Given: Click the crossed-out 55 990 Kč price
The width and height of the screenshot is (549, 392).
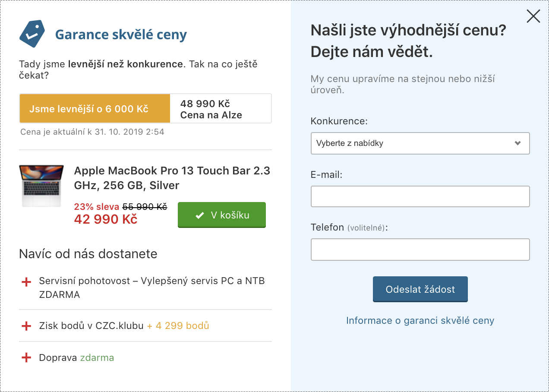Looking at the screenshot, I should point(145,207).
